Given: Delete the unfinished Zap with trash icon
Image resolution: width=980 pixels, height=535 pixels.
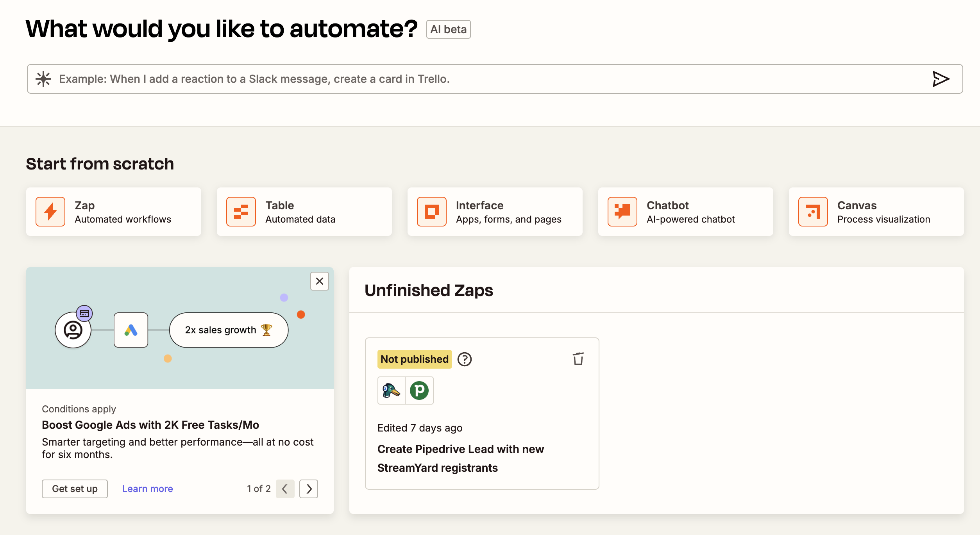Looking at the screenshot, I should point(578,359).
